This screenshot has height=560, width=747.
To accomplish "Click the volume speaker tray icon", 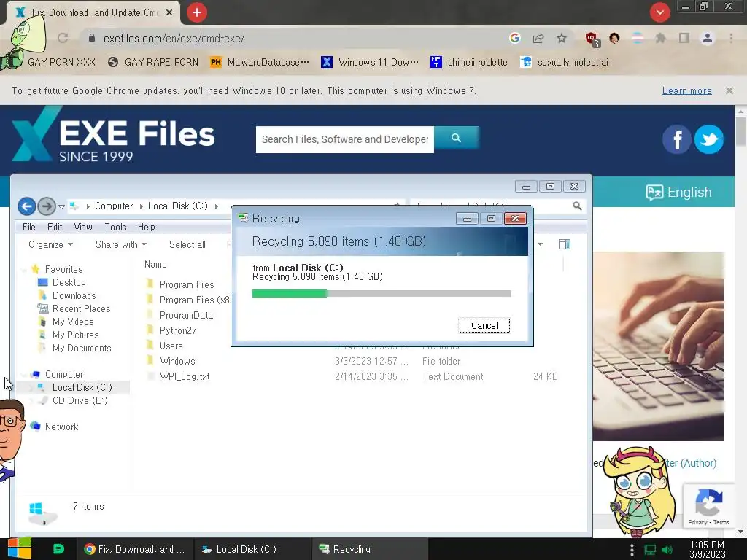I will coord(667,550).
